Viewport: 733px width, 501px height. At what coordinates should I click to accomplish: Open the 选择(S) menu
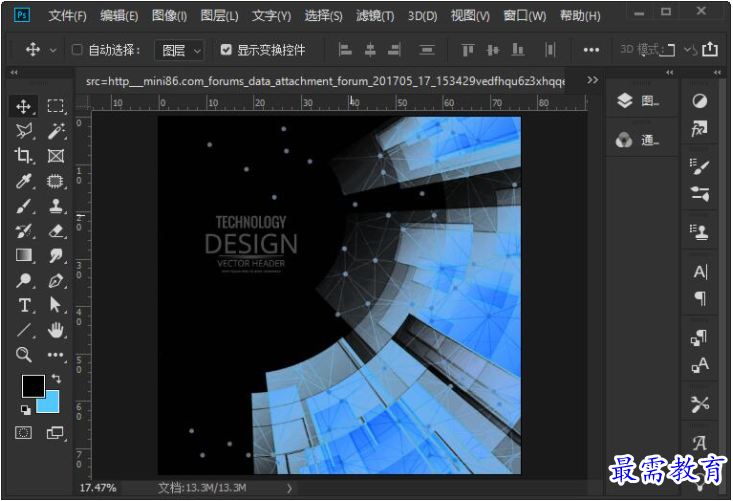pos(323,16)
